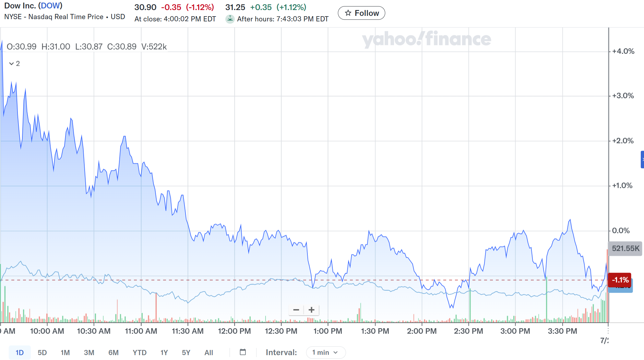The height and width of the screenshot is (360, 644).
Task: Zoom out the chart with minus button
Action: tap(296, 310)
